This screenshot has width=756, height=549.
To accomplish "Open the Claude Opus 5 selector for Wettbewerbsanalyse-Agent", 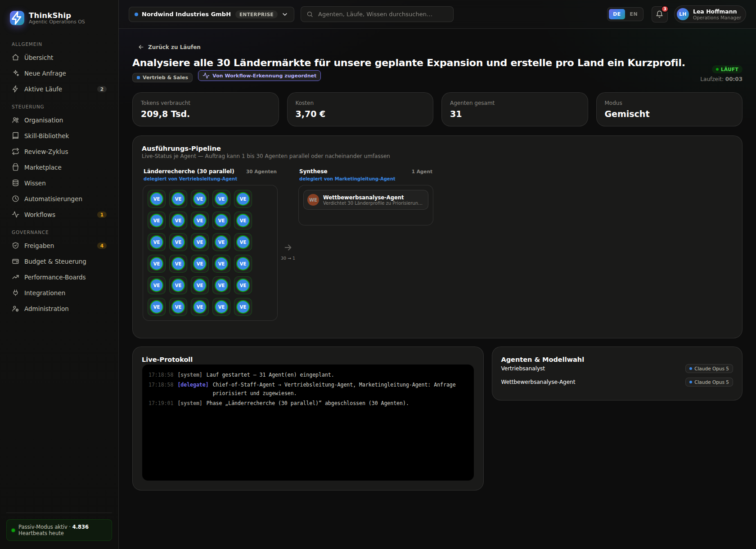I will coord(709,382).
